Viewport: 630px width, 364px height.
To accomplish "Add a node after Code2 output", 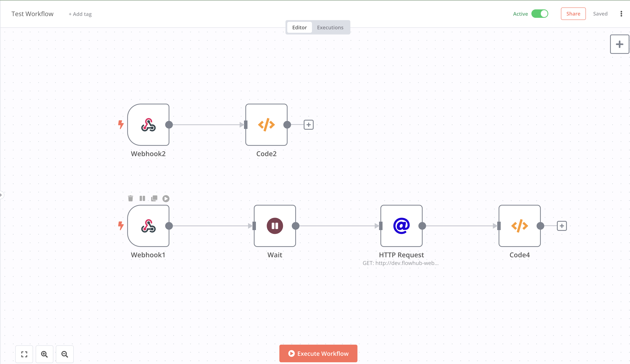I will [x=308, y=125].
